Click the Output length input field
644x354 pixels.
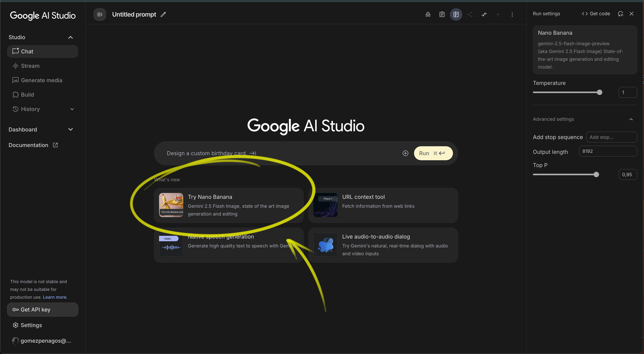coord(608,151)
